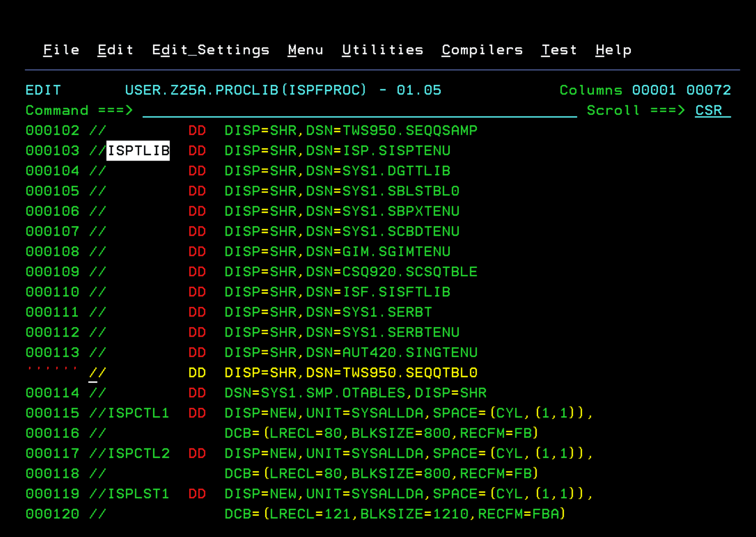
Task: Click the DSN=CSQ920.SCSQTBLE text
Action: coord(392,272)
